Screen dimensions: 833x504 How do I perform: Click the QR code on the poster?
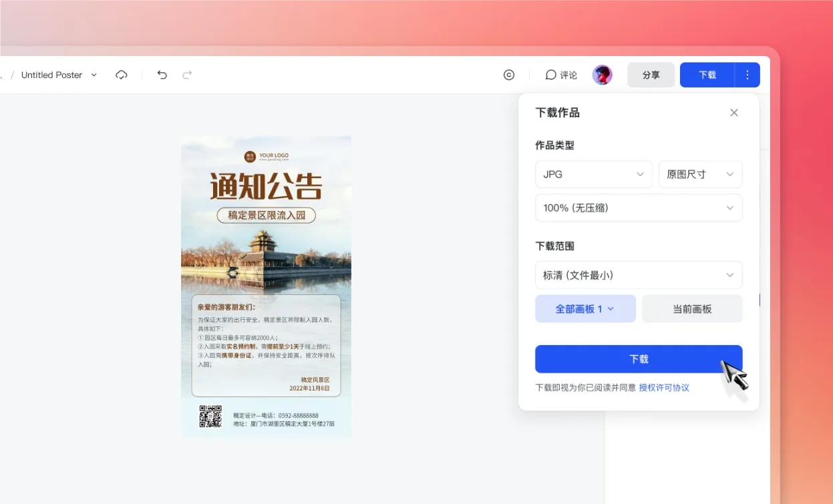(210, 416)
